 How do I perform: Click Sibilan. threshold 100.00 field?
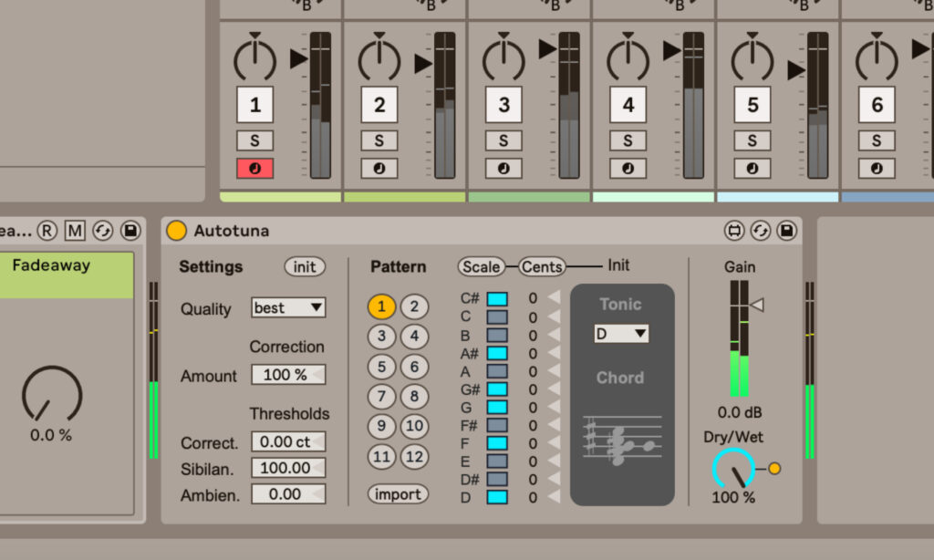tap(288, 468)
